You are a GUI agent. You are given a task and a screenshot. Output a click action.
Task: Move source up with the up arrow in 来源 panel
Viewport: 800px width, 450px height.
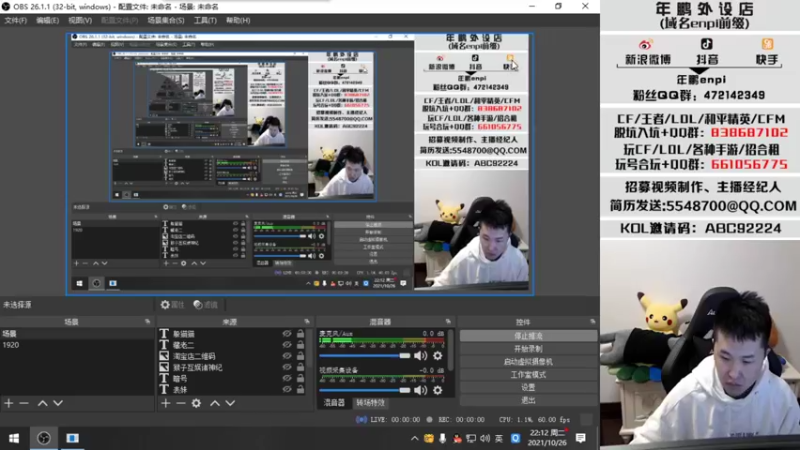pyautogui.click(x=215, y=403)
